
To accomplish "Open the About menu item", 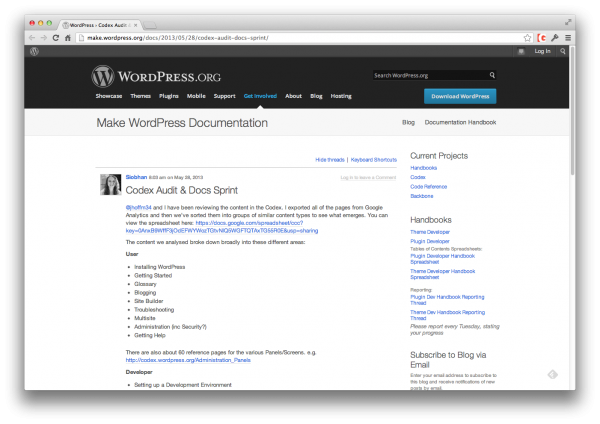I will click(x=293, y=96).
